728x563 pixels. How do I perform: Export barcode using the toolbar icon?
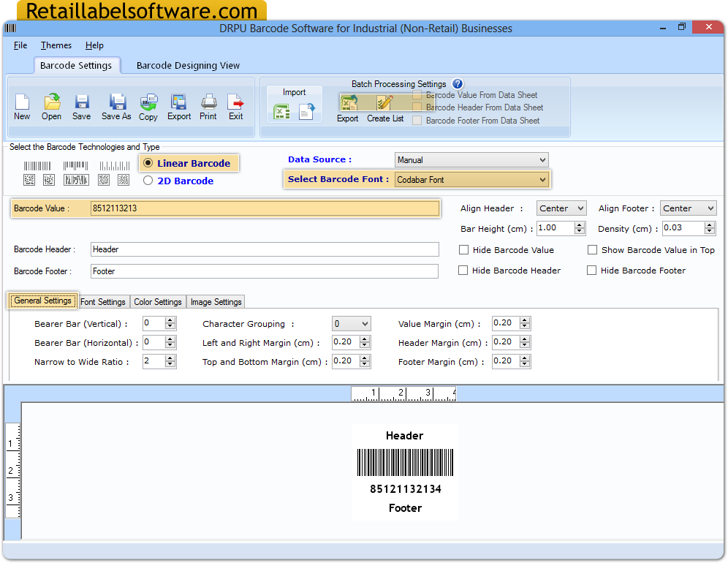[178, 106]
